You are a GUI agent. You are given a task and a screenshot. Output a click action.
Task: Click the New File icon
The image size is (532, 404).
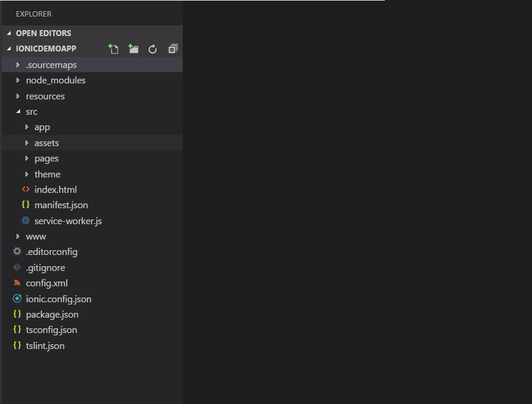point(113,49)
